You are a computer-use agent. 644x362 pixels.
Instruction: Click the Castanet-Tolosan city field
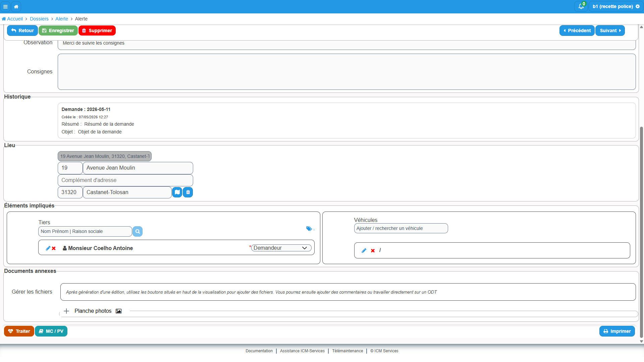click(x=127, y=192)
